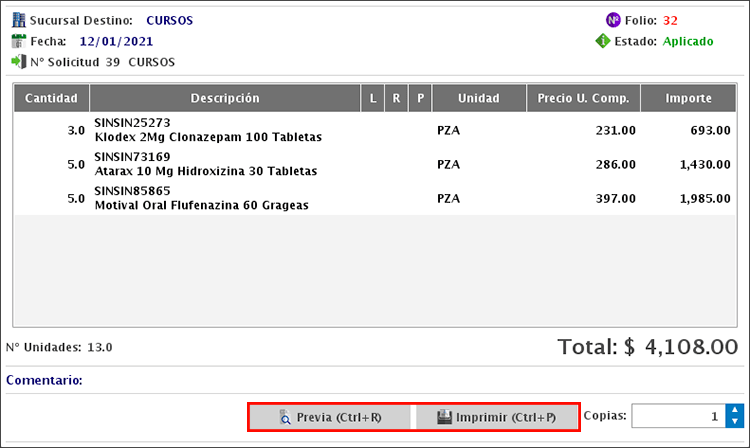Click the Comentario label area
Image resolution: width=750 pixels, height=448 pixels.
[x=44, y=380]
